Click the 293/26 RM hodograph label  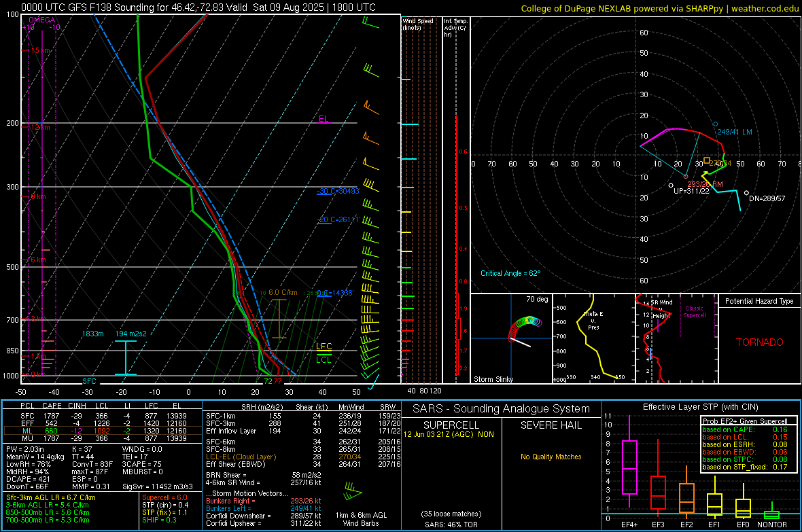[x=705, y=184]
